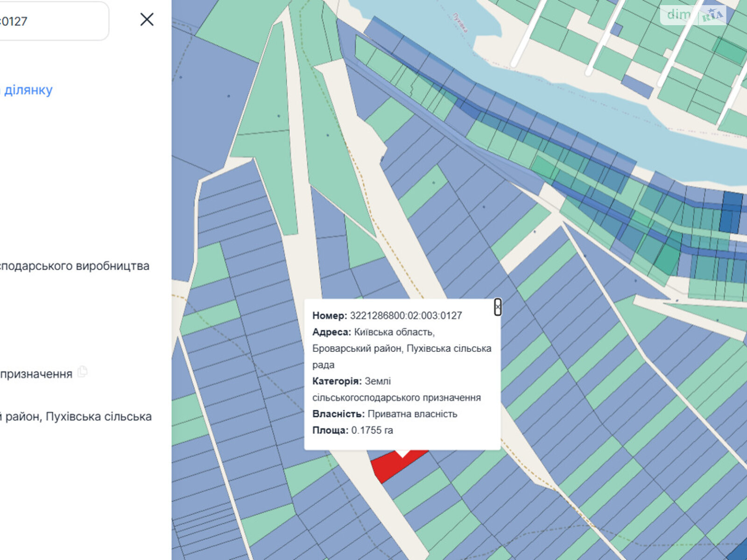The image size is (747, 560).
Task: Close the parcel info popup
Action: click(498, 307)
